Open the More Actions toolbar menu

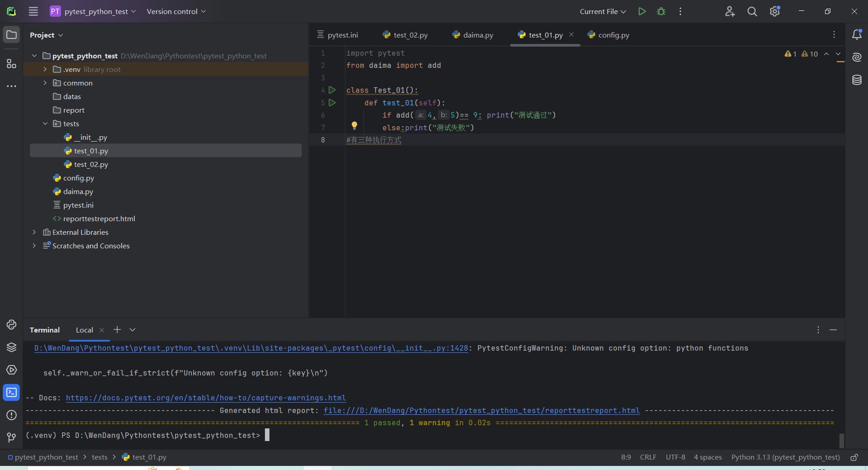point(680,11)
